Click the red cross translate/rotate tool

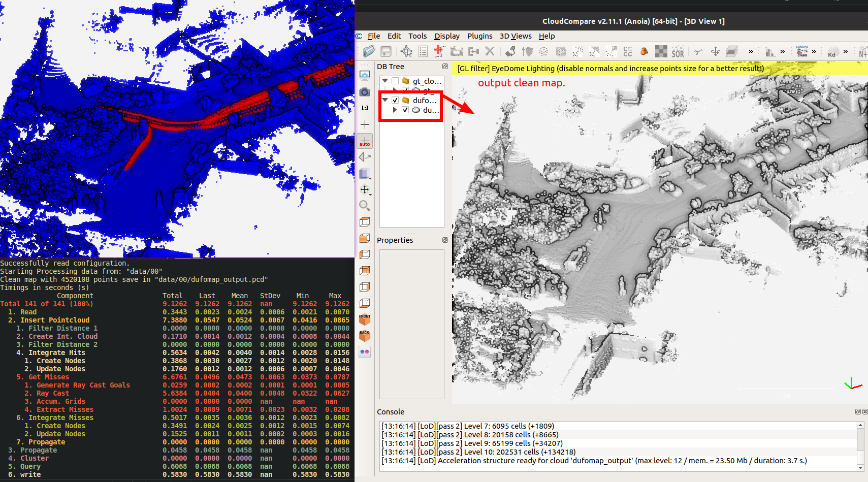point(439,51)
